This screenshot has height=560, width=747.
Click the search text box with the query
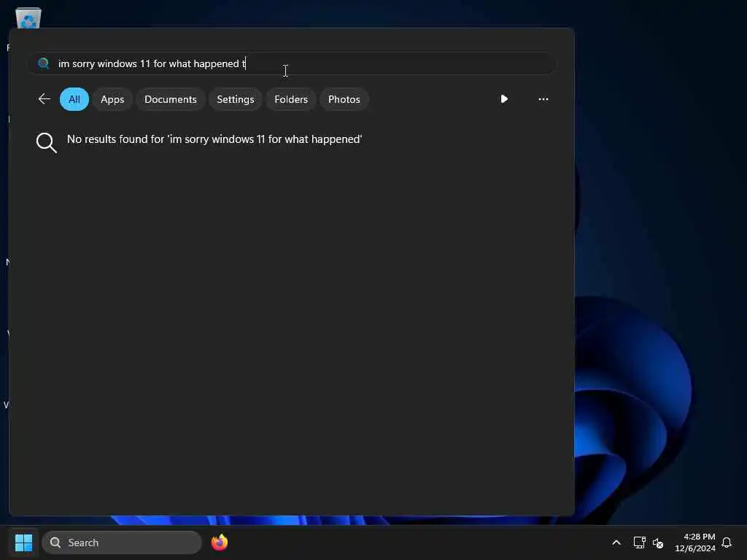coord(292,63)
